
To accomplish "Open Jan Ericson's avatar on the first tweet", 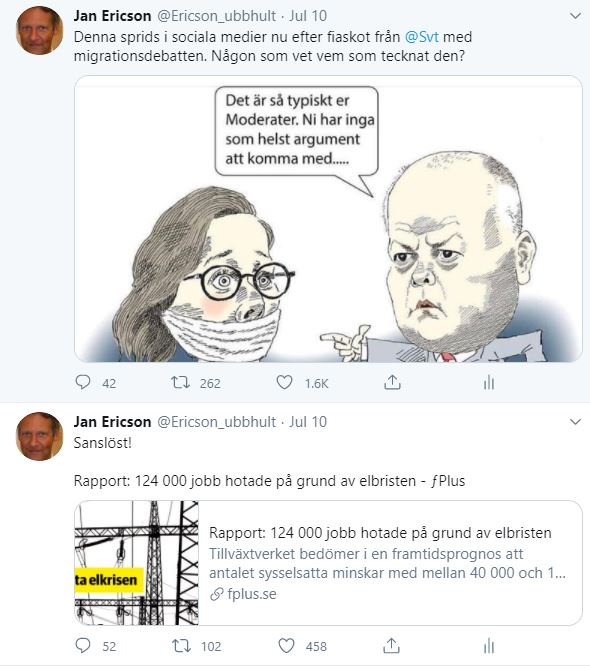I will tap(39, 31).
